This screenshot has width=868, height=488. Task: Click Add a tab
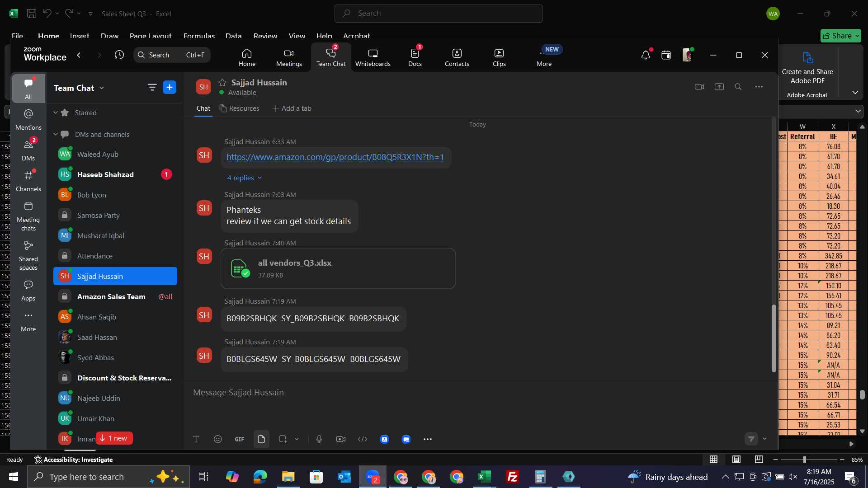click(x=292, y=108)
